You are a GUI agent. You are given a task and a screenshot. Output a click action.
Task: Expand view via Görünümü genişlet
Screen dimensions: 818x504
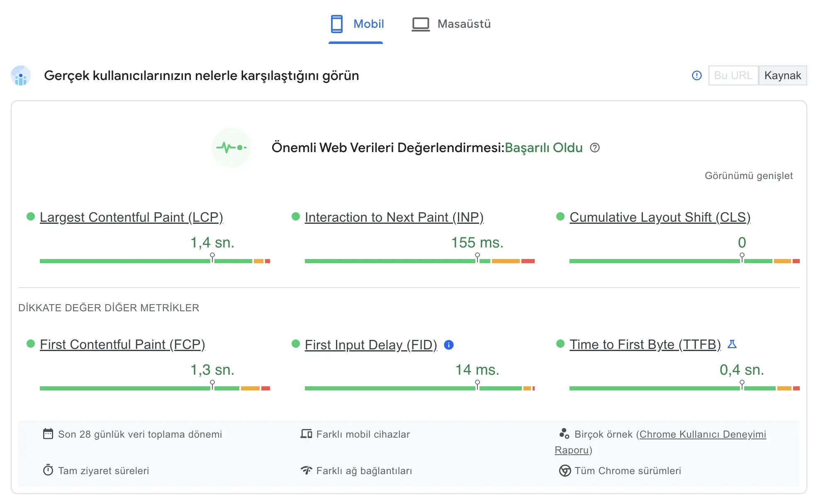coord(749,176)
